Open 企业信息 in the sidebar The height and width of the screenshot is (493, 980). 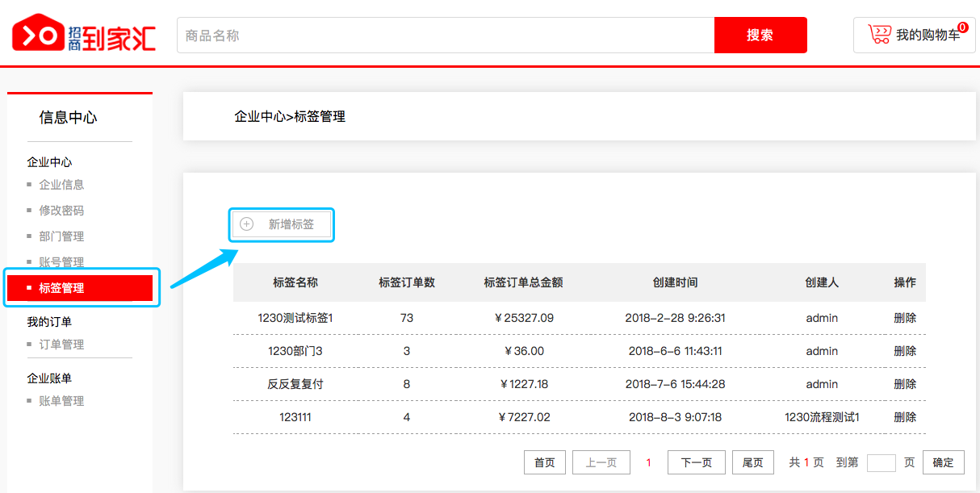click(61, 185)
